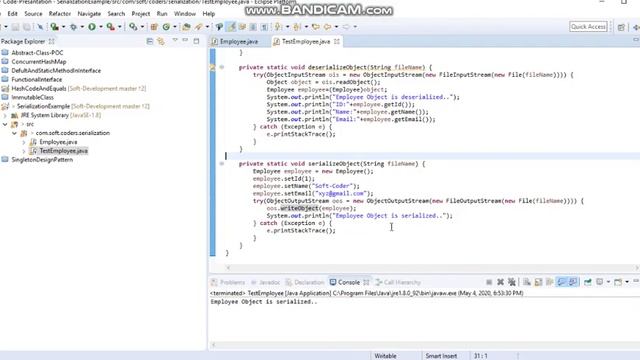Switch to the Employee.java editor tab

point(239,41)
